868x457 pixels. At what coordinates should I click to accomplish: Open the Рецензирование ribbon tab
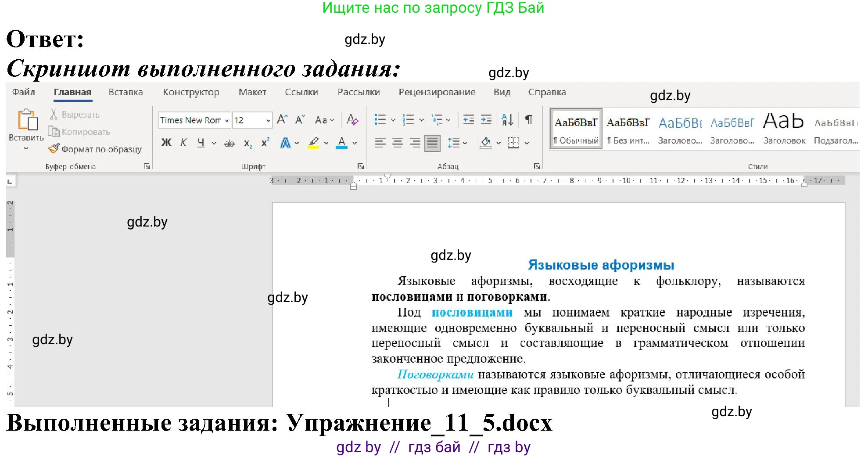[437, 92]
